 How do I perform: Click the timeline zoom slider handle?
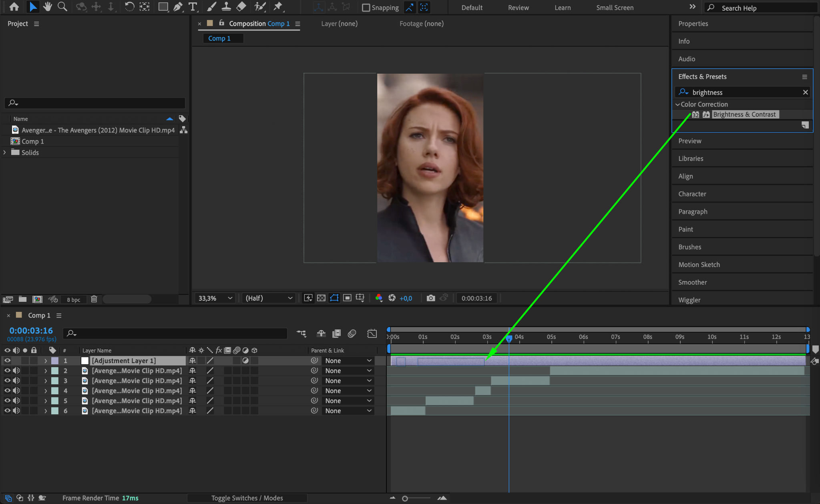tap(405, 498)
